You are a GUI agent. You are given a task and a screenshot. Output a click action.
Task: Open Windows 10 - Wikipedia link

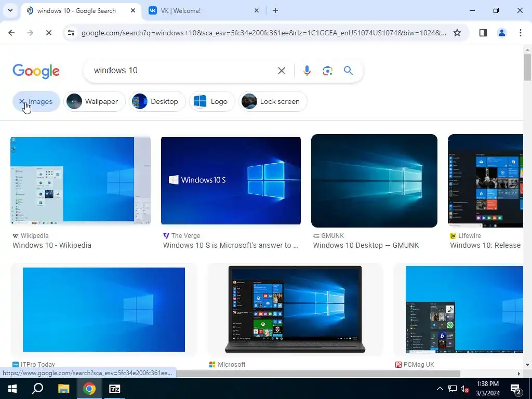tap(52, 245)
